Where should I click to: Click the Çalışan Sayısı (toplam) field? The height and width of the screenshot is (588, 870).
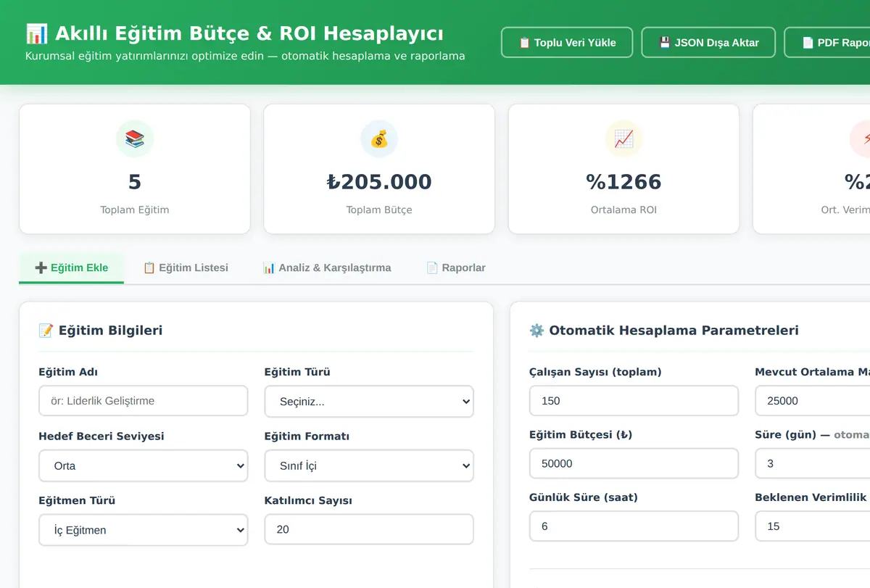coord(634,401)
